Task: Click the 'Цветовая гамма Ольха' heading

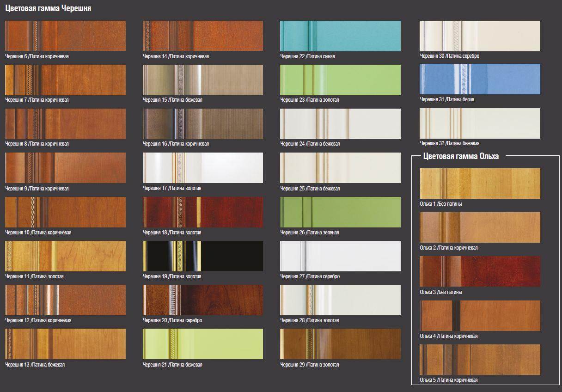Action: (x=461, y=156)
